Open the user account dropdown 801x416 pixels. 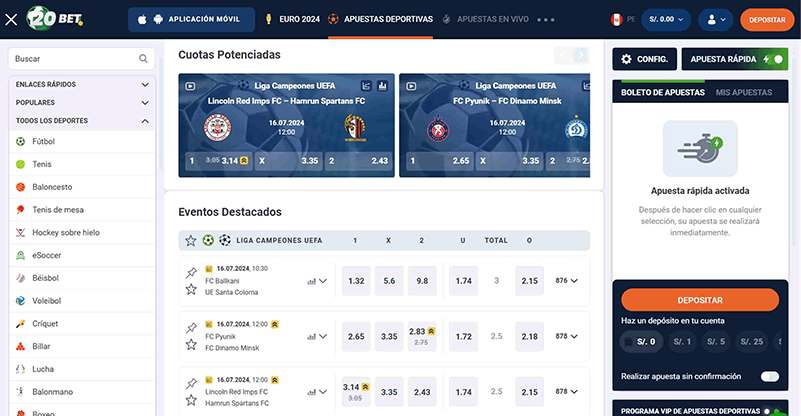pos(716,19)
